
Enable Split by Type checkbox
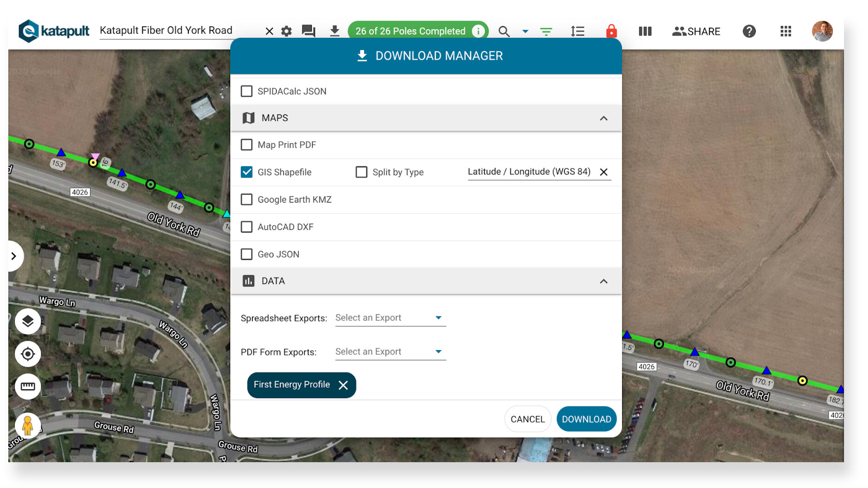362,172
